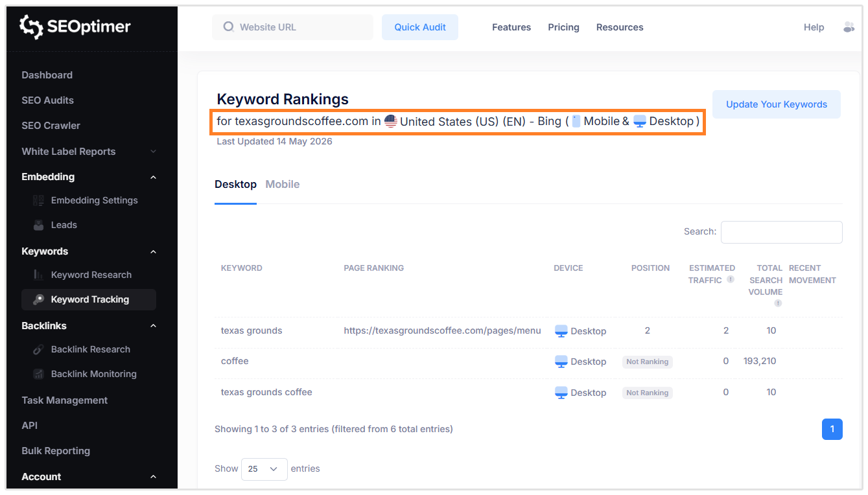Expand the White Label Reports menu

pos(154,152)
